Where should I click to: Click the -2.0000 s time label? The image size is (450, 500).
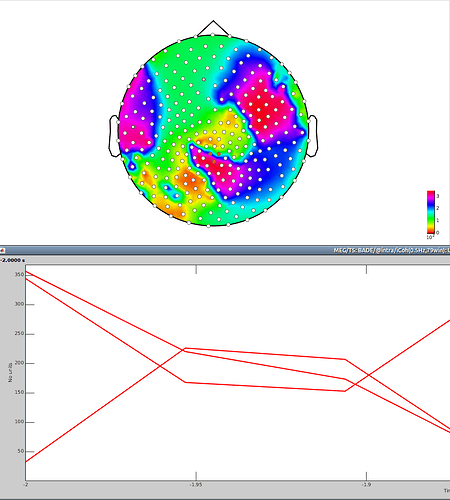[x=13, y=260]
